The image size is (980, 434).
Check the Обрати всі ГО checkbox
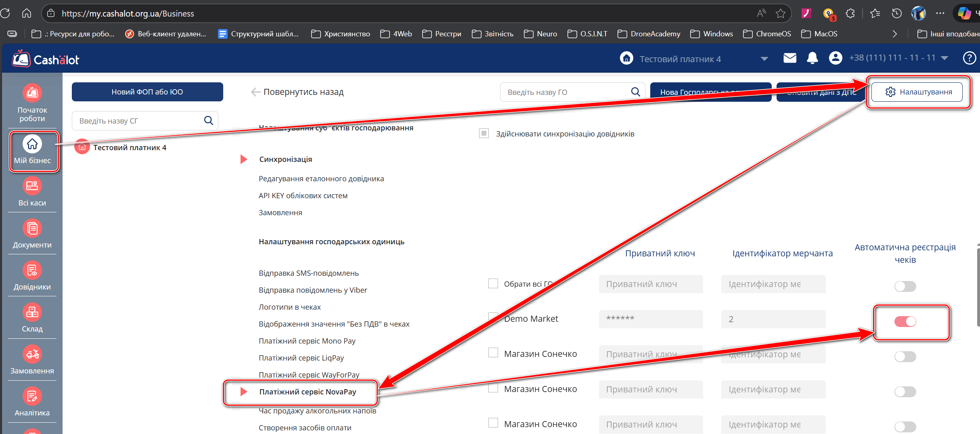tap(493, 283)
